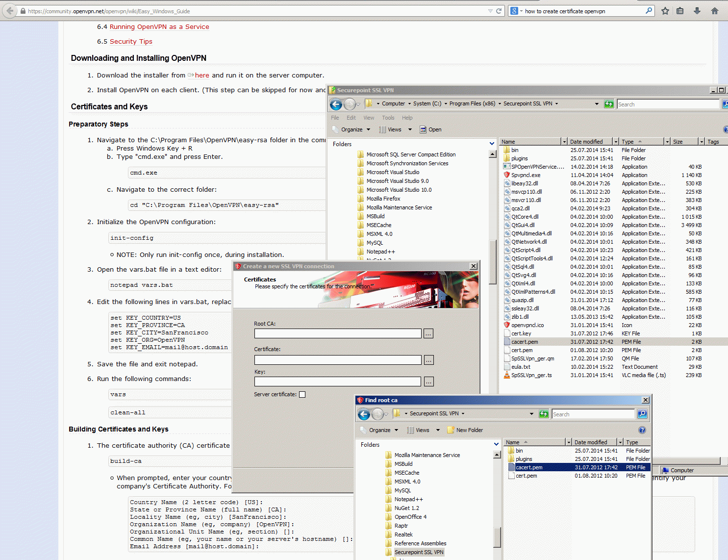Browse for the Root CA file

coord(428,334)
